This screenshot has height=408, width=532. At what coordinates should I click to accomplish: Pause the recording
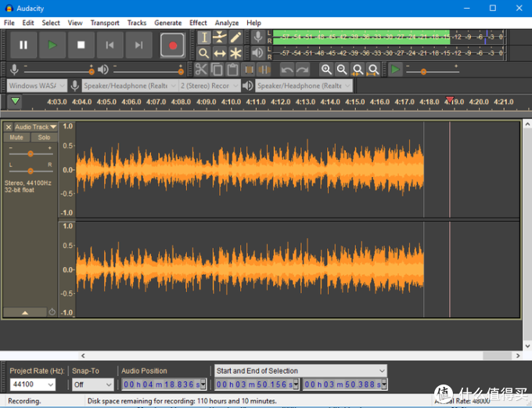pos(23,45)
